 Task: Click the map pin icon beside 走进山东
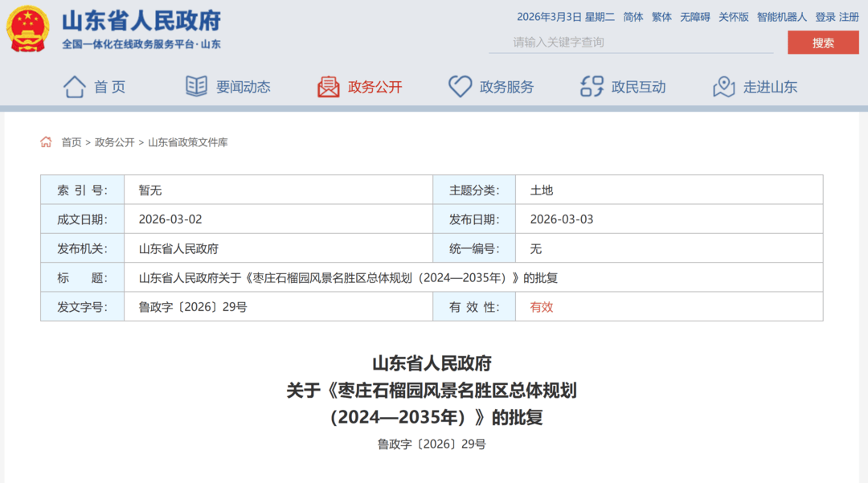723,87
